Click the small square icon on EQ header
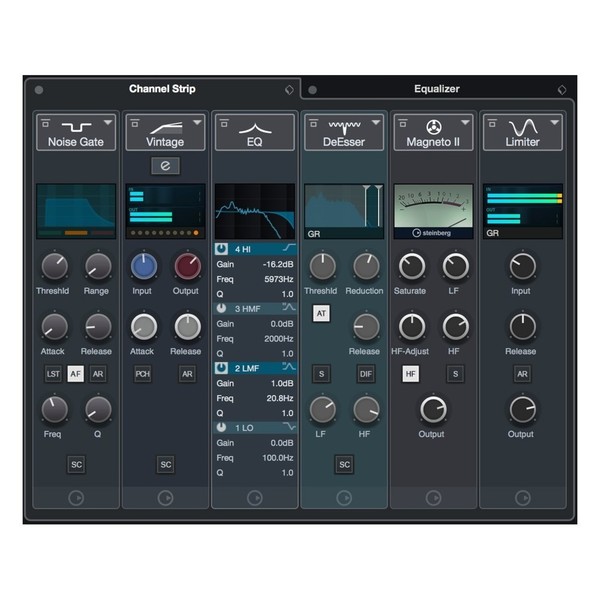The height and width of the screenshot is (600, 600). click(x=224, y=123)
